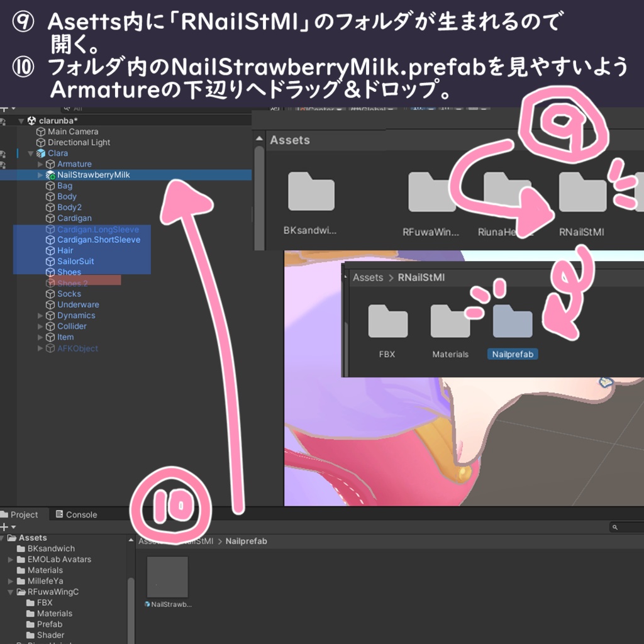Select Materials folder under Assets
644x644 pixels.
[x=45, y=570]
